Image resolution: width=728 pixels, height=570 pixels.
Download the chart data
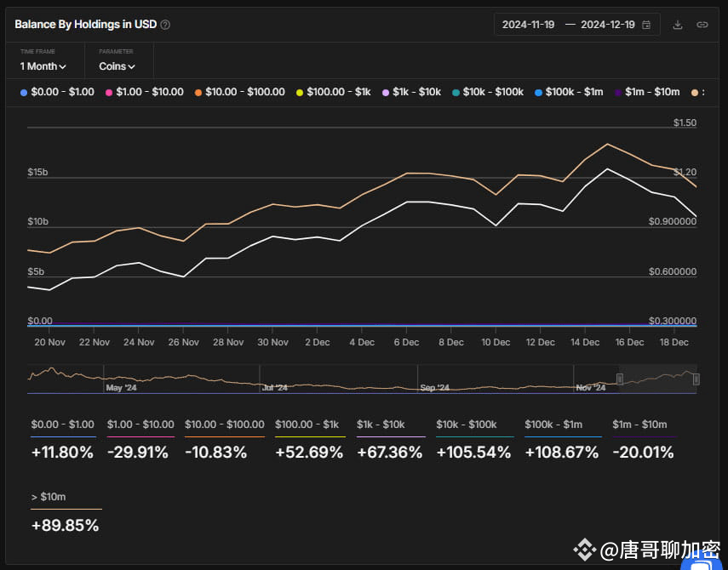pyautogui.click(x=678, y=25)
